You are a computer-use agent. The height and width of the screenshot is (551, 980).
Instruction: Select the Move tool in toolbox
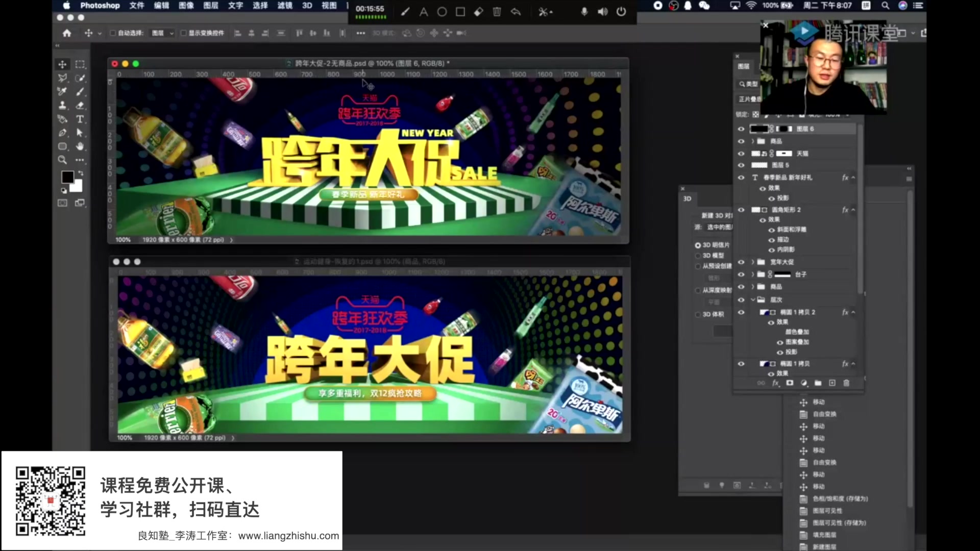tap(62, 64)
